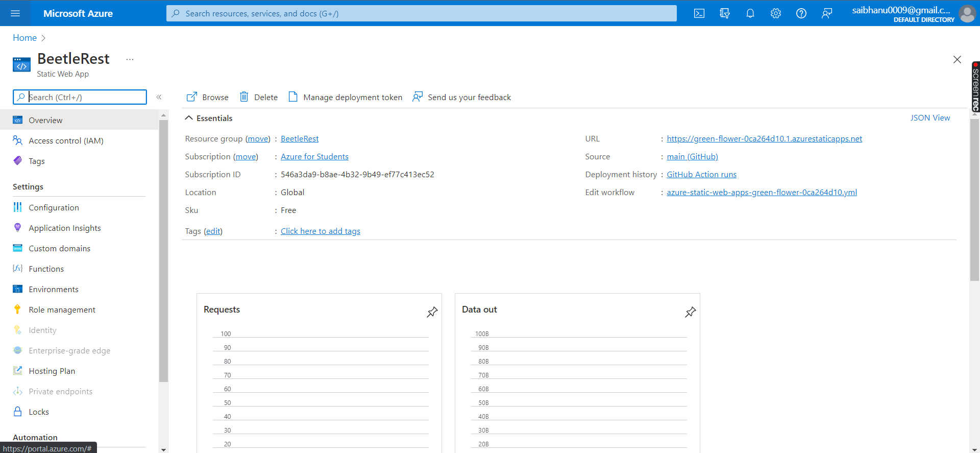Collapse the sidebar menu with double chevron

tap(159, 97)
